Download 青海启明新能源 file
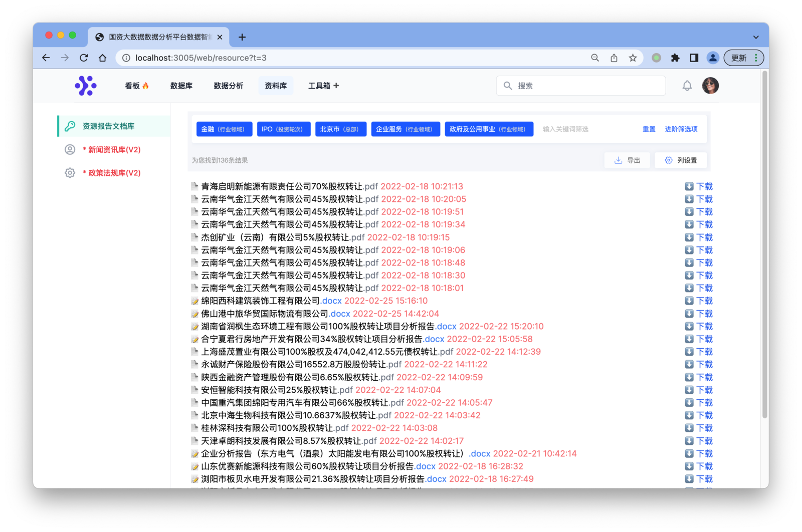Screen dimensions: 802x532 [x=699, y=186]
